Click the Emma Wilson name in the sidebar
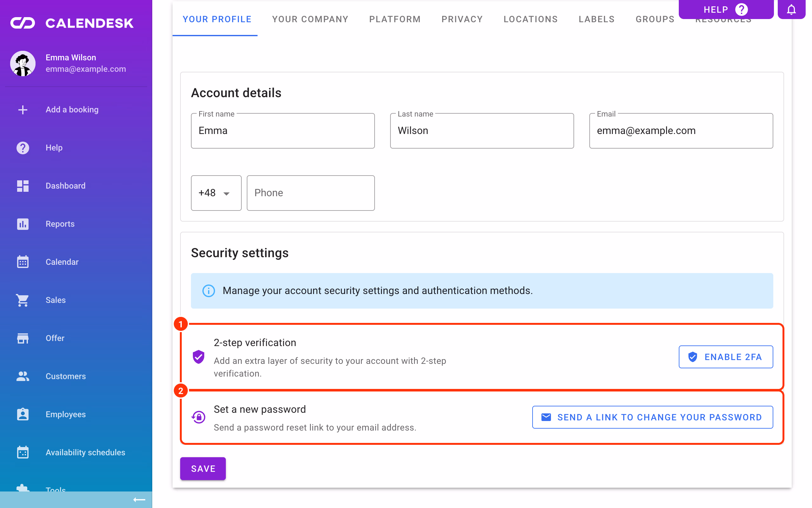 click(x=71, y=57)
